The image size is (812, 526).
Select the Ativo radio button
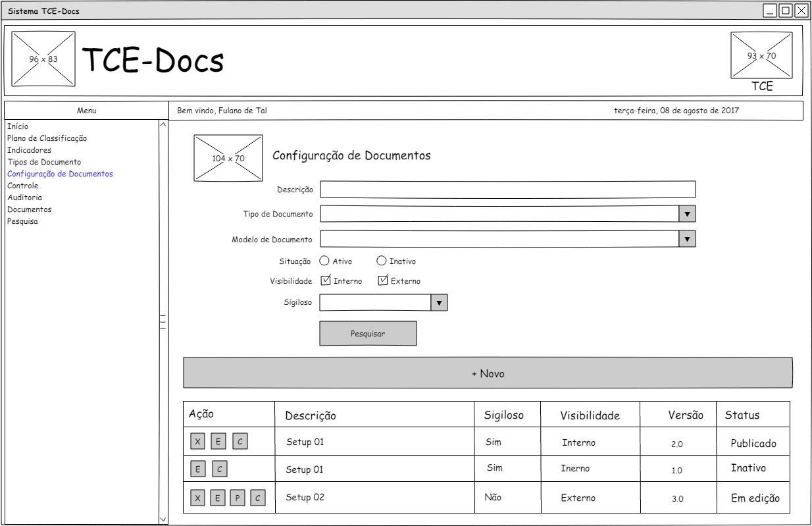(x=324, y=261)
